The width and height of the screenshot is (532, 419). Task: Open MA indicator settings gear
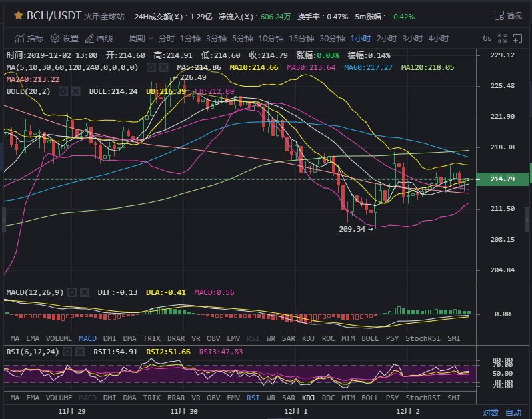(151, 67)
